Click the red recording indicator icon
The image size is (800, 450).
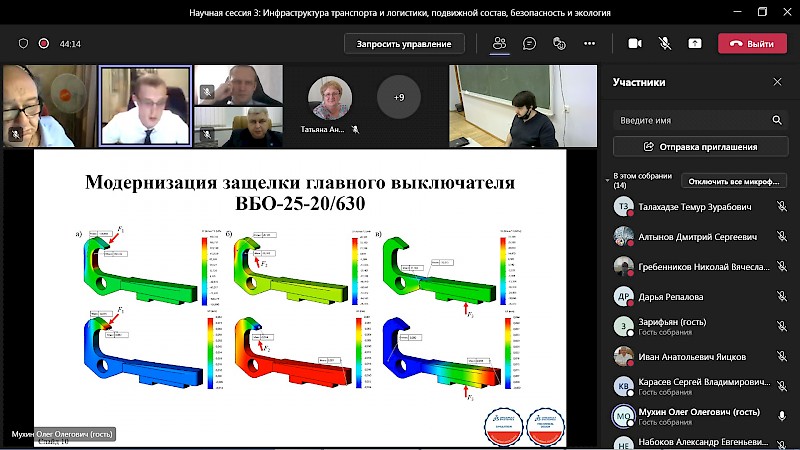coord(44,44)
